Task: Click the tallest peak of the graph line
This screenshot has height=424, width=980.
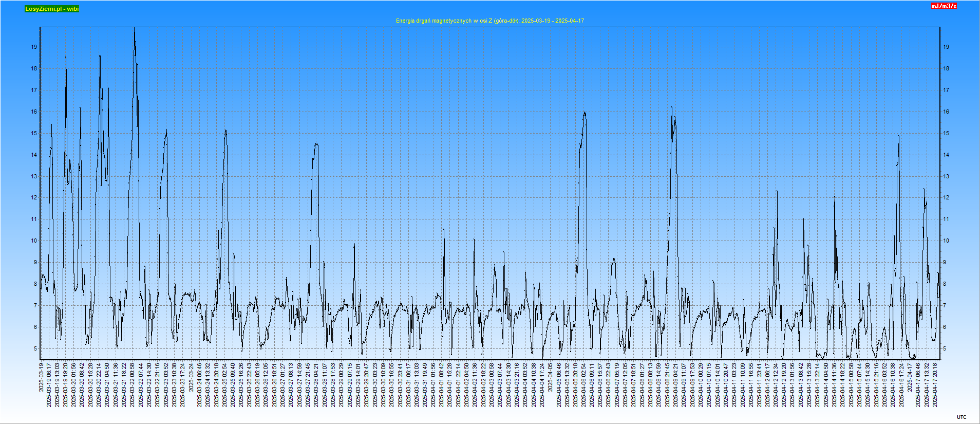Action: coord(135,29)
